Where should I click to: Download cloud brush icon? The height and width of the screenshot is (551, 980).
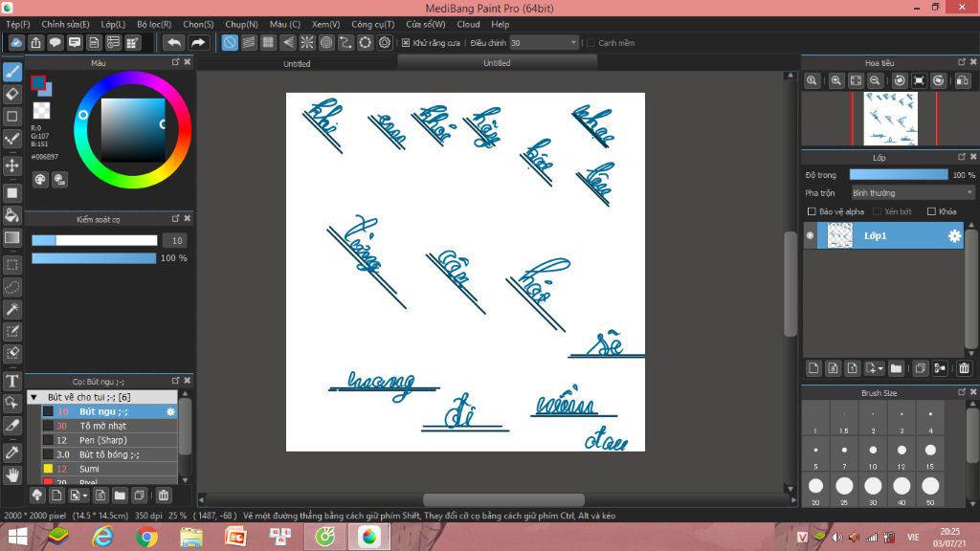coord(37,496)
